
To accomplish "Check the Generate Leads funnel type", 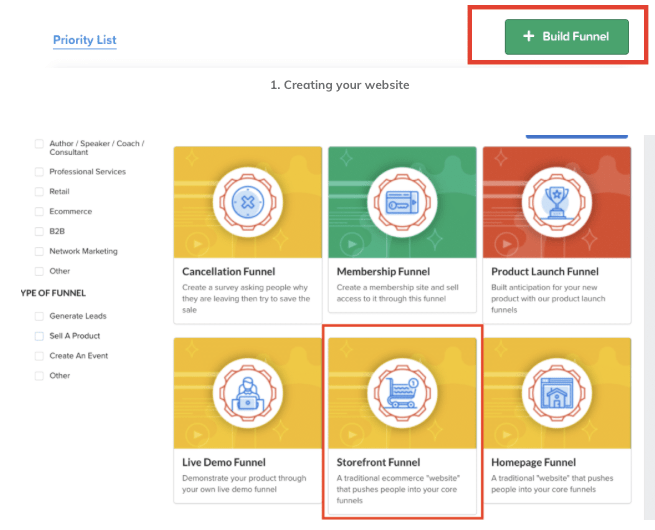I will pos(39,316).
